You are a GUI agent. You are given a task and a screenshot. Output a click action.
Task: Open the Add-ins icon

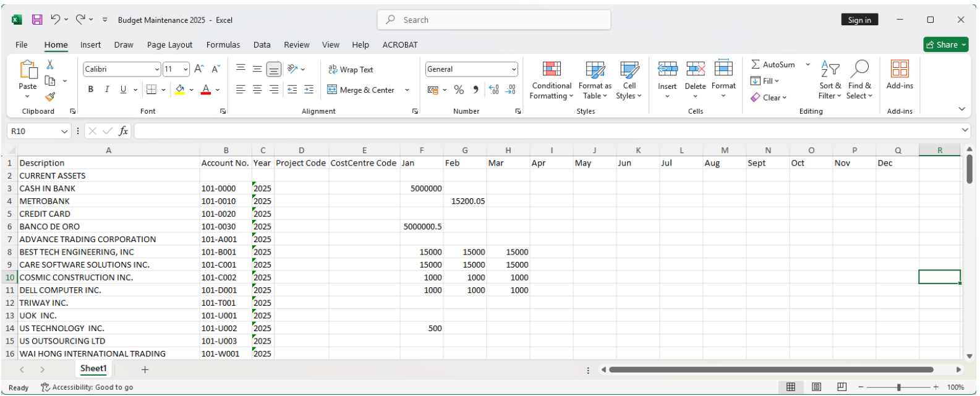[x=900, y=68]
